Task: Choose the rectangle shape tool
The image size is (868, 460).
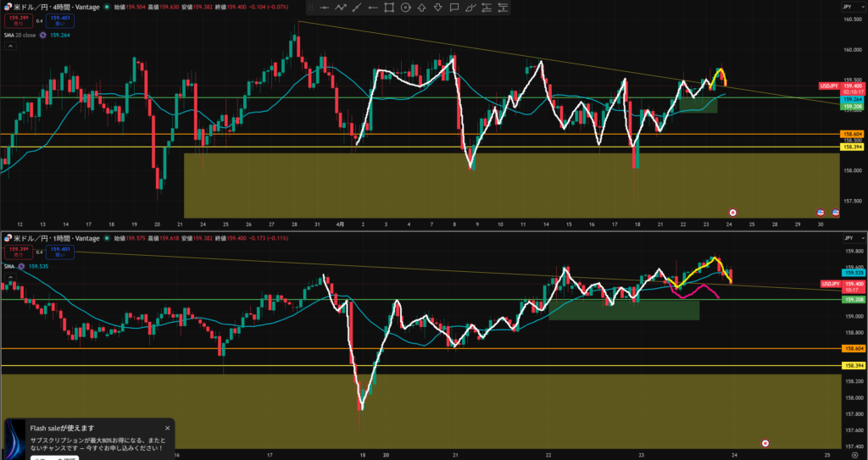Action: [388, 8]
